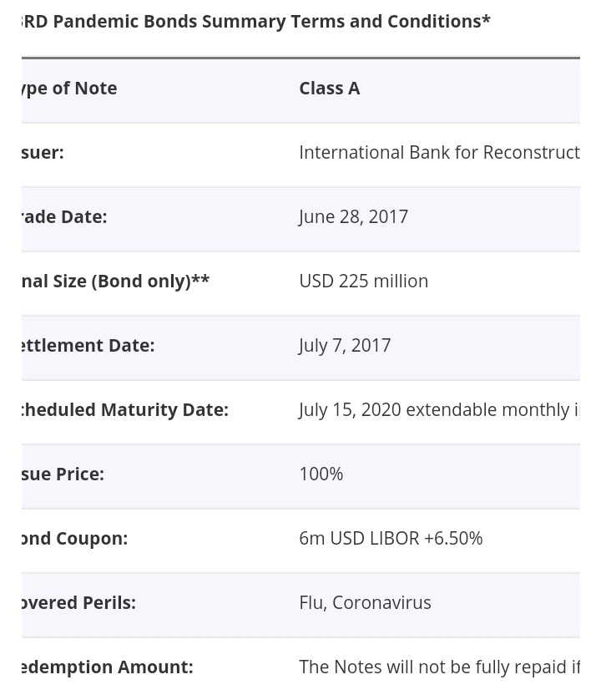Select the Issue Price label
The height and width of the screenshot is (700, 601).
[x=63, y=474]
